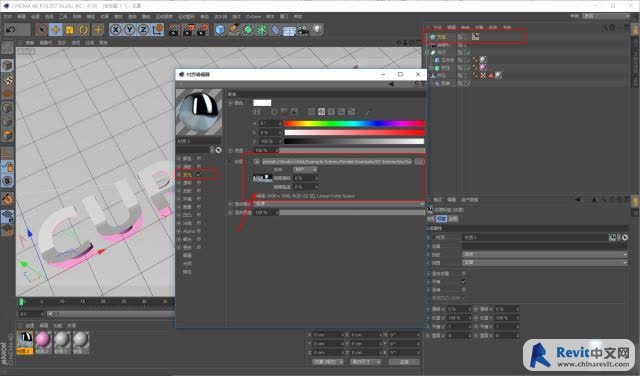The image size is (640, 376).
Task: Add a Light with the bulb icon
Action: click(x=317, y=30)
